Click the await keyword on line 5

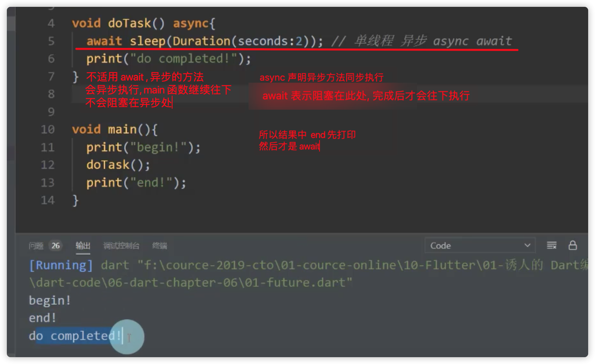(x=104, y=41)
